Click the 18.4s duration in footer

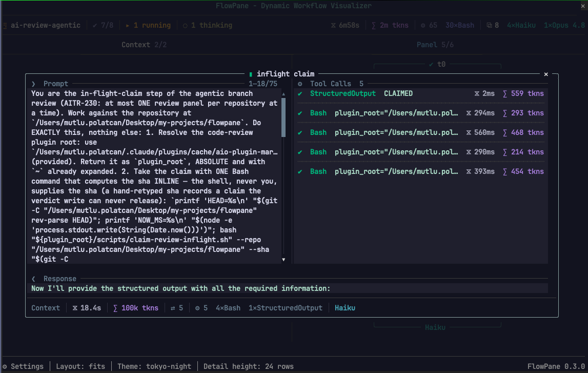click(87, 308)
